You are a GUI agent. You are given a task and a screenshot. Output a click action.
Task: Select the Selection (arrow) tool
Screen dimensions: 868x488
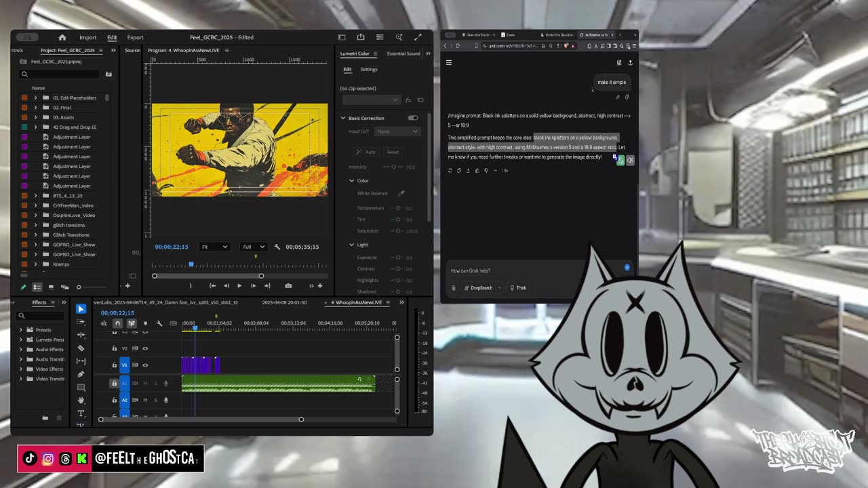point(81,309)
